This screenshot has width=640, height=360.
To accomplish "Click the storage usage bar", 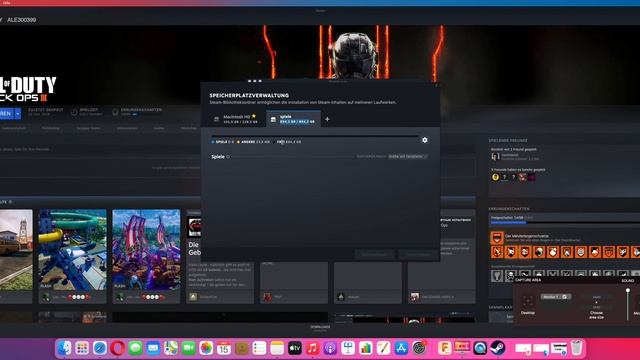I will point(314,136).
